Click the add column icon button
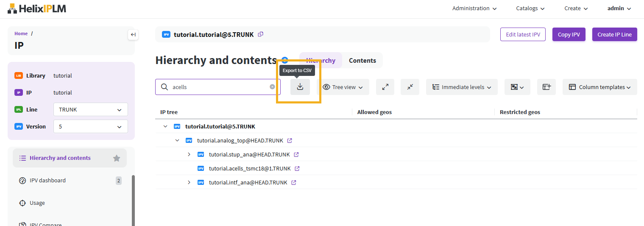 click(x=546, y=87)
